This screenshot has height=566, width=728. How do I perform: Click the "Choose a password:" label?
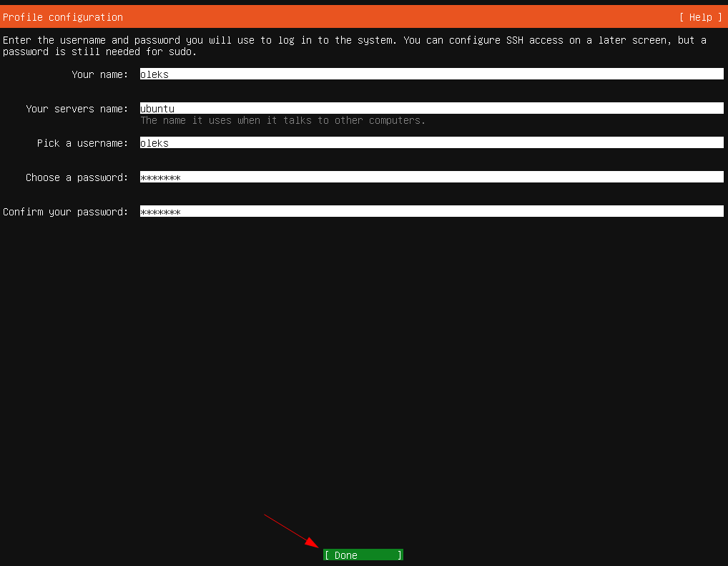(x=77, y=177)
